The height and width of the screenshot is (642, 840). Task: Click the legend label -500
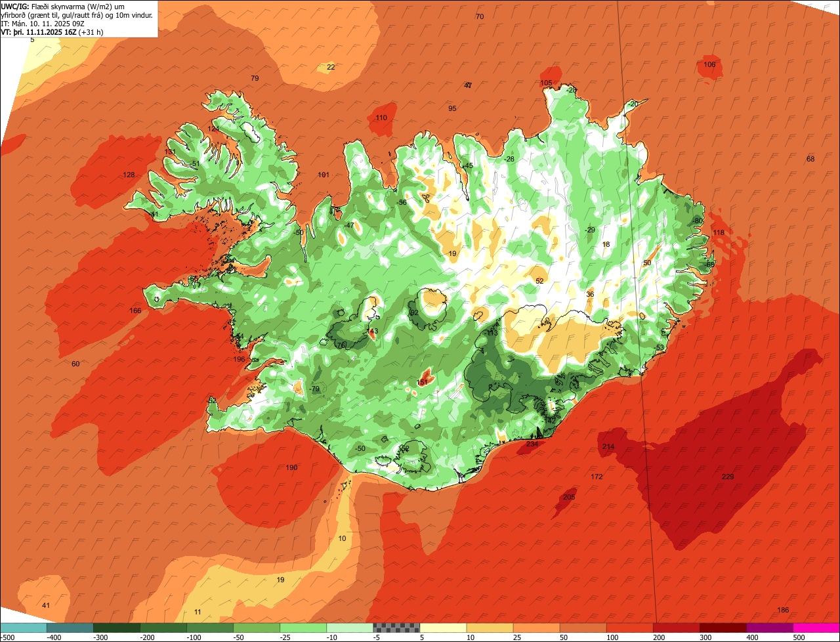(7, 637)
